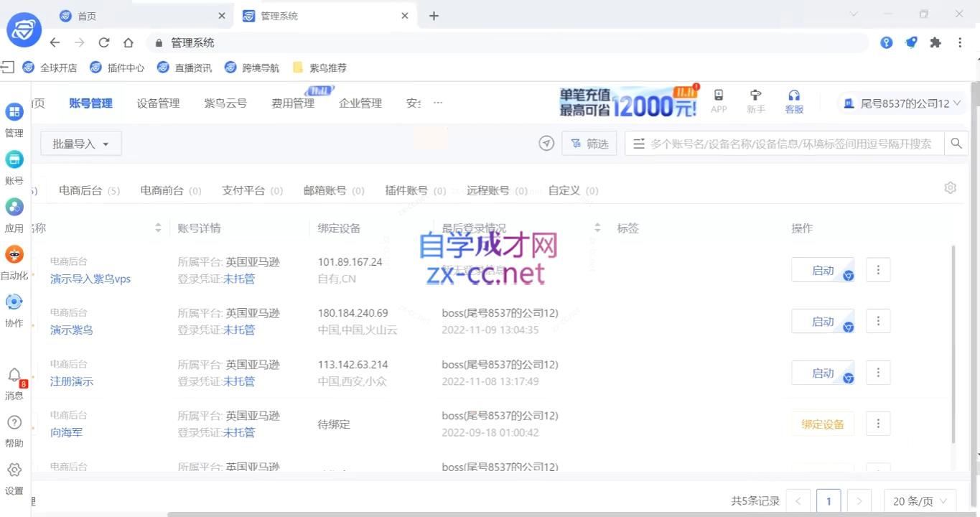Screen dimensions: 980x517
Task: Open 全球开店 bookmark
Action: [x=50, y=67]
